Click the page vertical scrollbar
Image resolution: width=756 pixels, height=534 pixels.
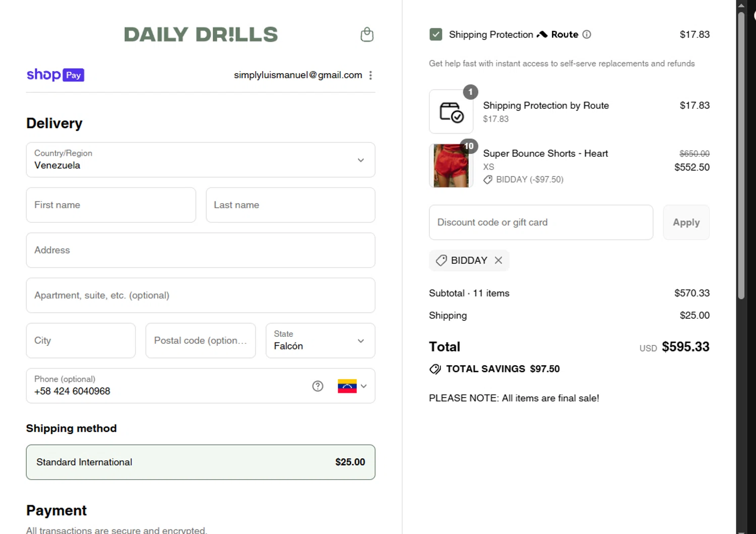click(x=741, y=156)
